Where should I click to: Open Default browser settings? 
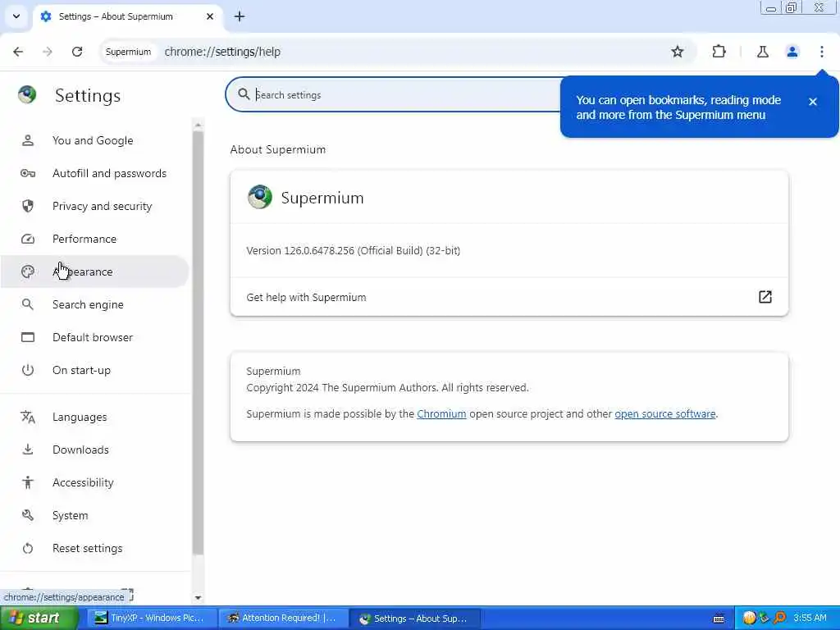click(94, 337)
